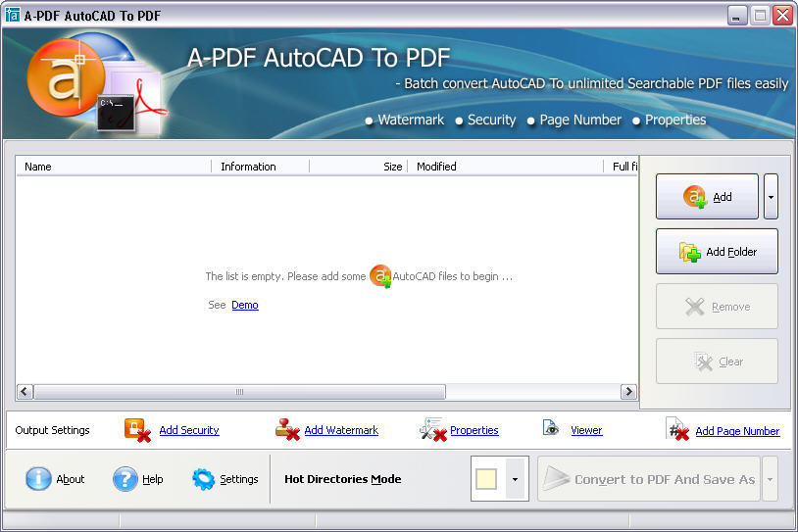Viewport: 798px width, 532px height.
Task: Sort by the Size column header
Action: [358, 167]
